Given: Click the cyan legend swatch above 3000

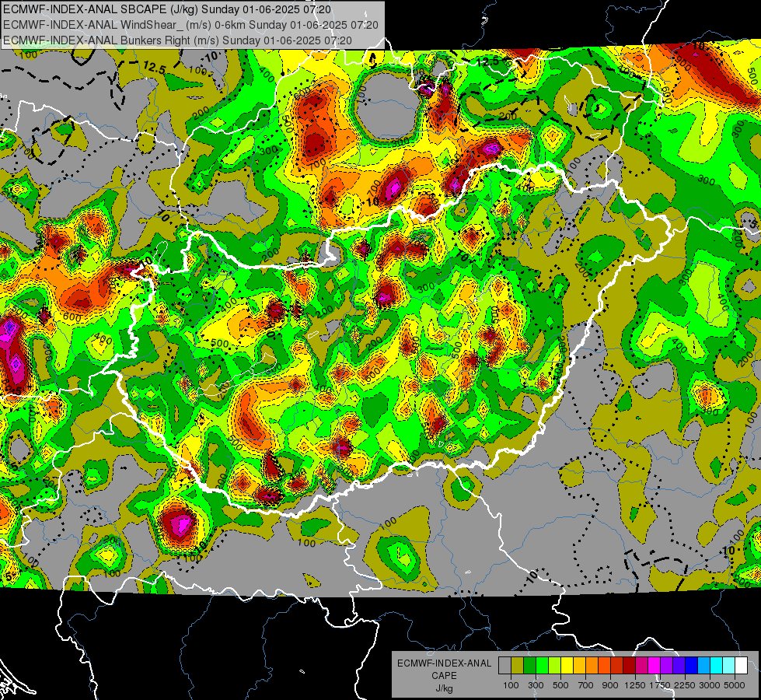Looking at the screenshot, I should pyautogui.click(x=716, y=665).
